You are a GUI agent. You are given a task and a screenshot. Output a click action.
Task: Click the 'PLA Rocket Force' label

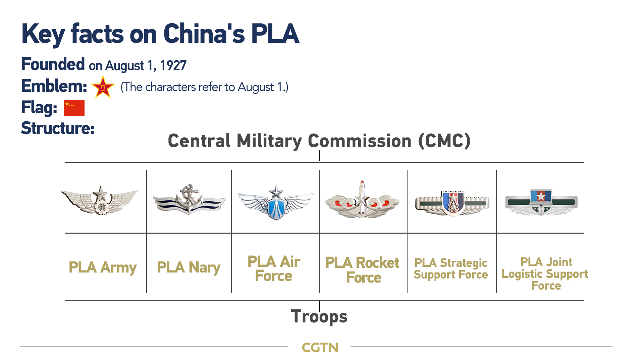(362, 270)
